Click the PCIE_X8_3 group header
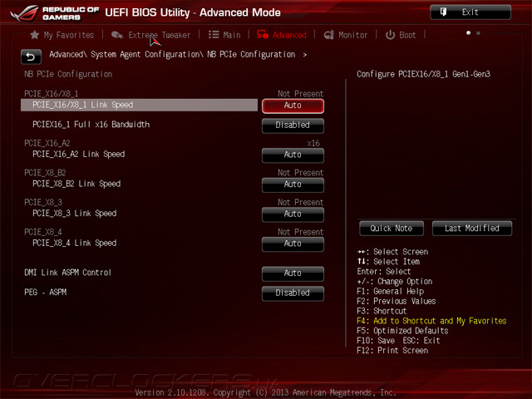 point(43,202)
